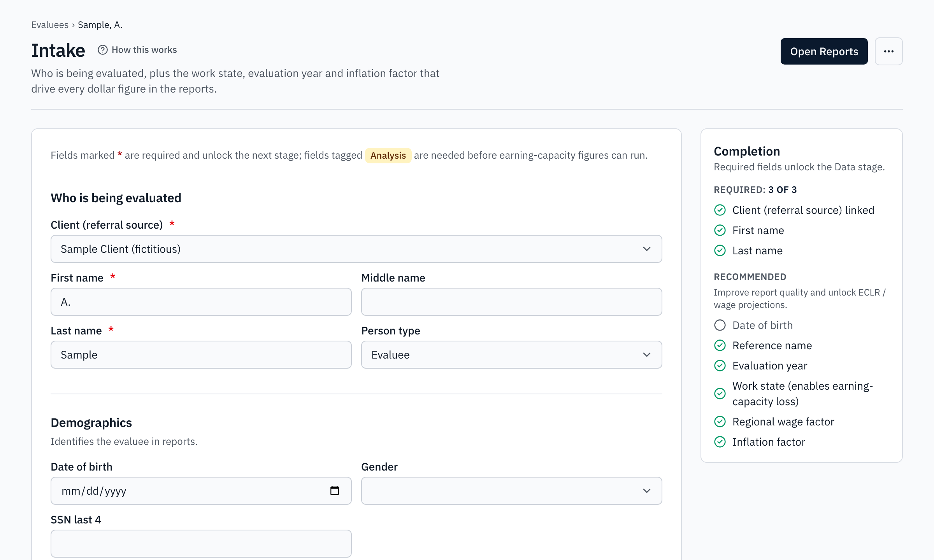Image resolution: width=934 pixels, height=560 pixels.
Task: Open the three-dots more options menu
Action: [x=888, y=51]
